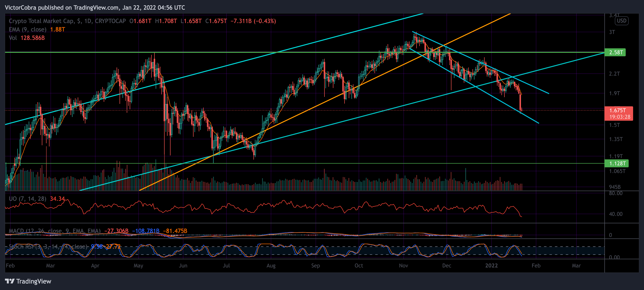Click the USD currency button
This screenshot has height=290, width=644.
[x=621, y=21]
